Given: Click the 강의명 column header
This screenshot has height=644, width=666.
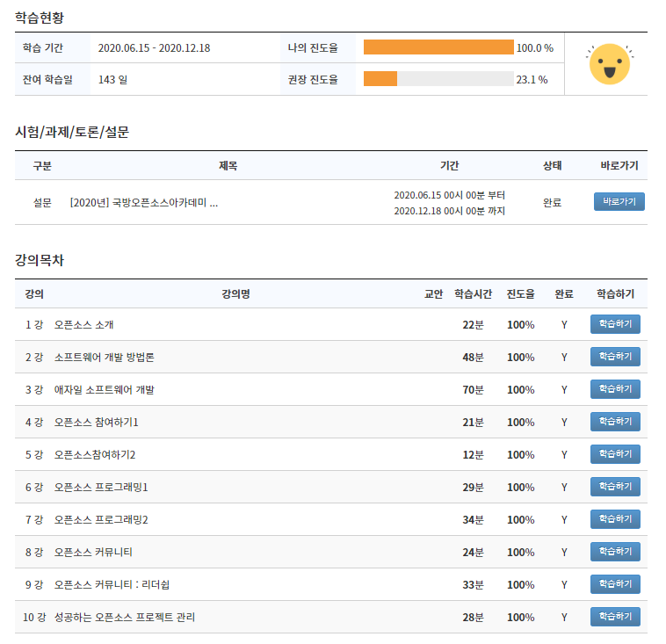Looking at the screenshot, I should 235,294.
